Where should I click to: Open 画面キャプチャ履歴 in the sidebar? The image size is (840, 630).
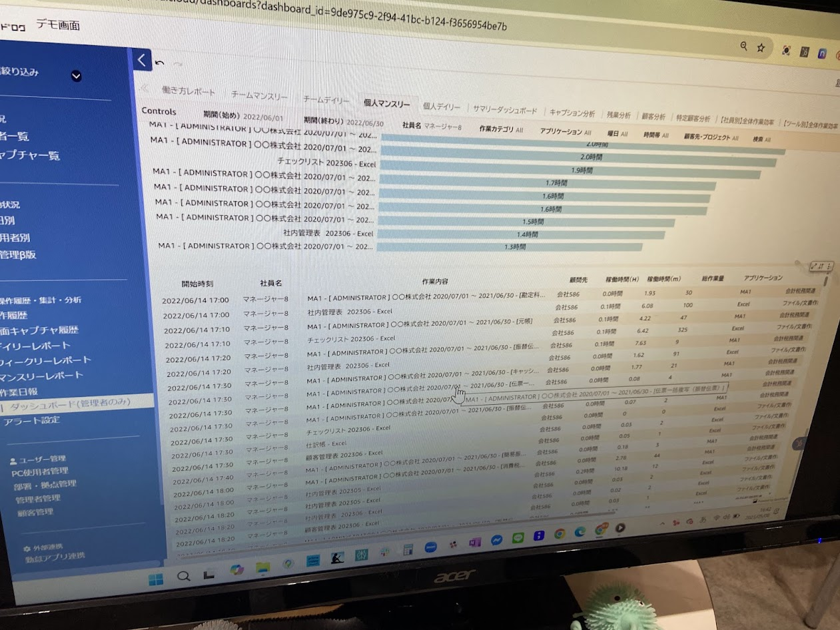coord(40,330)
